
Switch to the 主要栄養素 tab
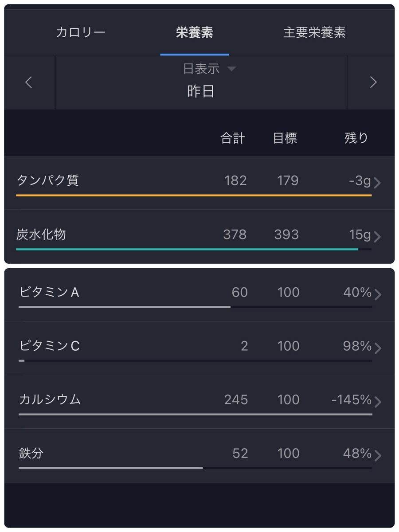pos(314,32)
